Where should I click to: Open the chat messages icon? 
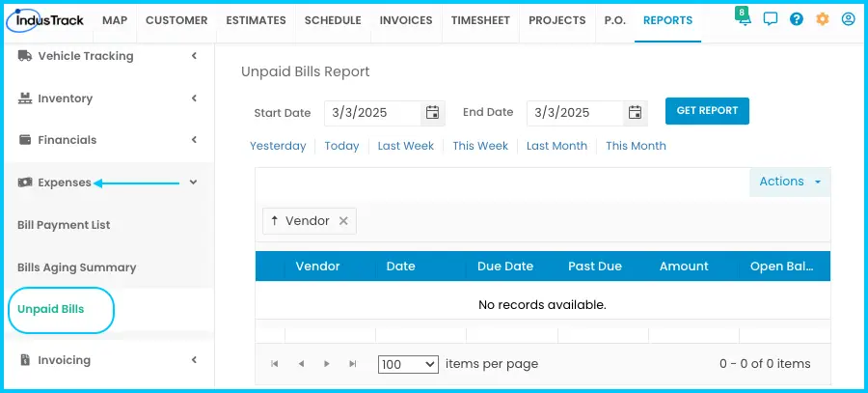[770, 19]
